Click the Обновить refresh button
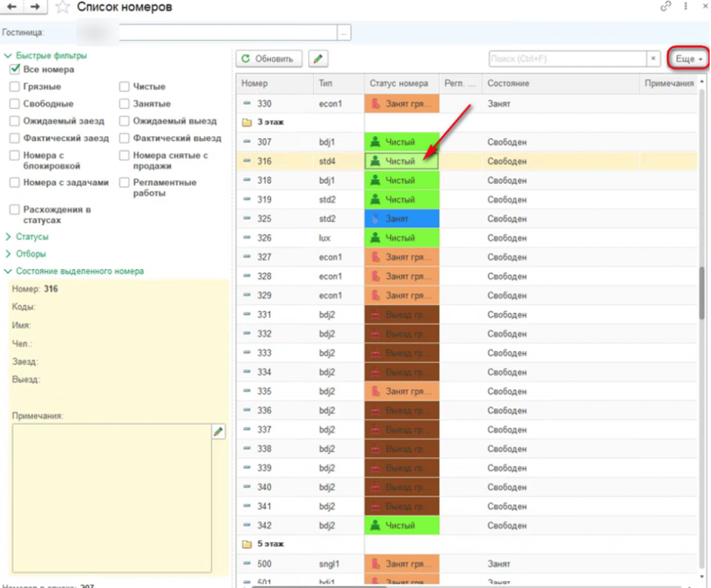The height and width of the screenshot is (588, 711). click(269, 59)
